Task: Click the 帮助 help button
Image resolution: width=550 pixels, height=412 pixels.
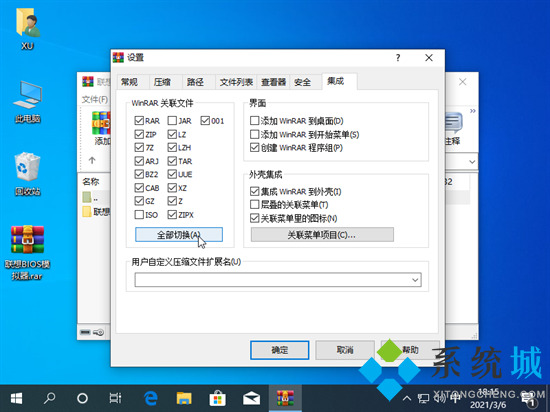Action: click(x=410, y=350)
